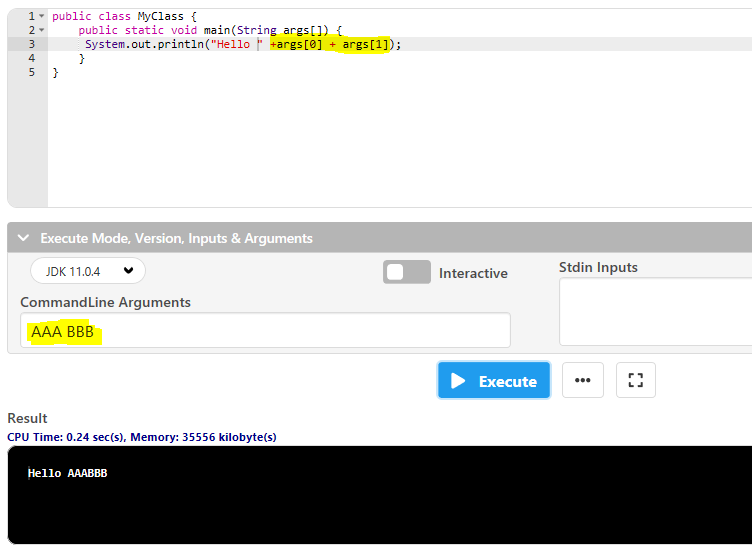Click the Stdin Inputs label

click(598, 267)
